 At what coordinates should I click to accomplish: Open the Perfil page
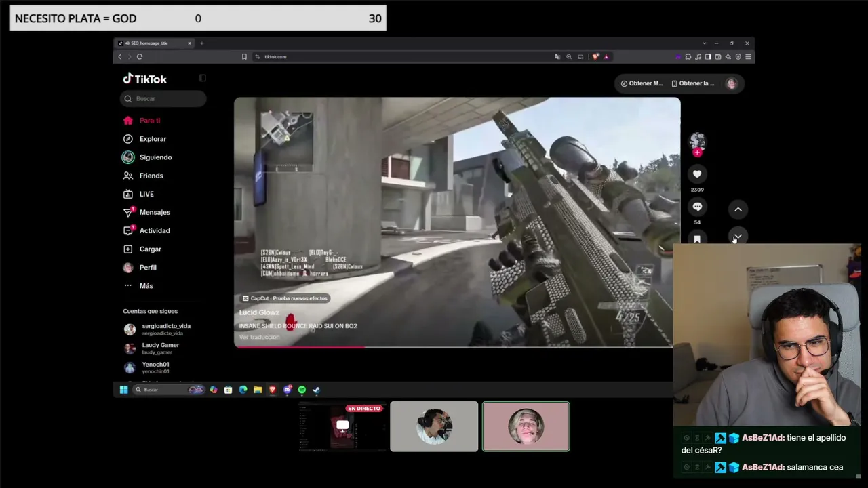point(140,267)
